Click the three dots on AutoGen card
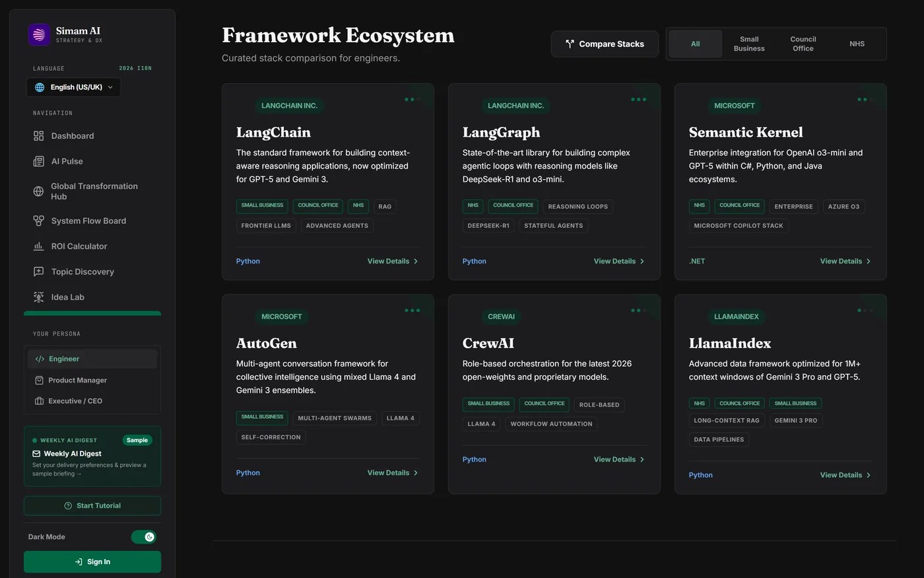The image size is (924, 578). [412, 310]
